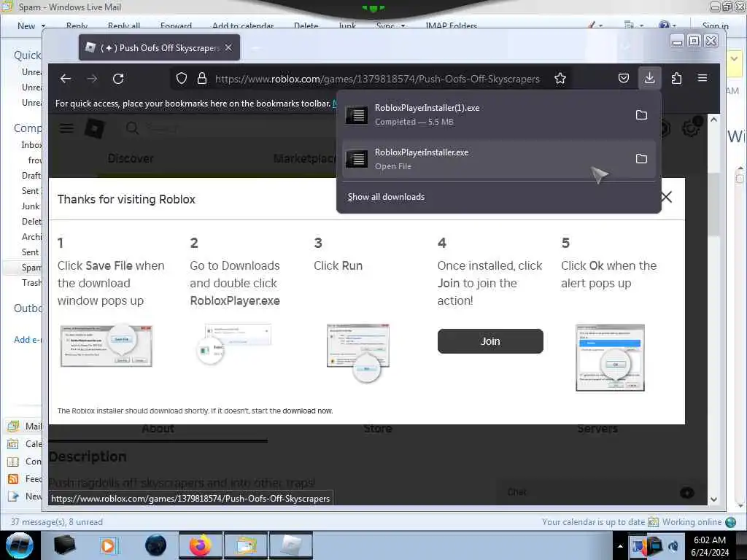Open the RobloxPlayerInstaller.exe download entry
Image resolution: width=747 pixels, height=560 pixels.
tap(499, 159)
